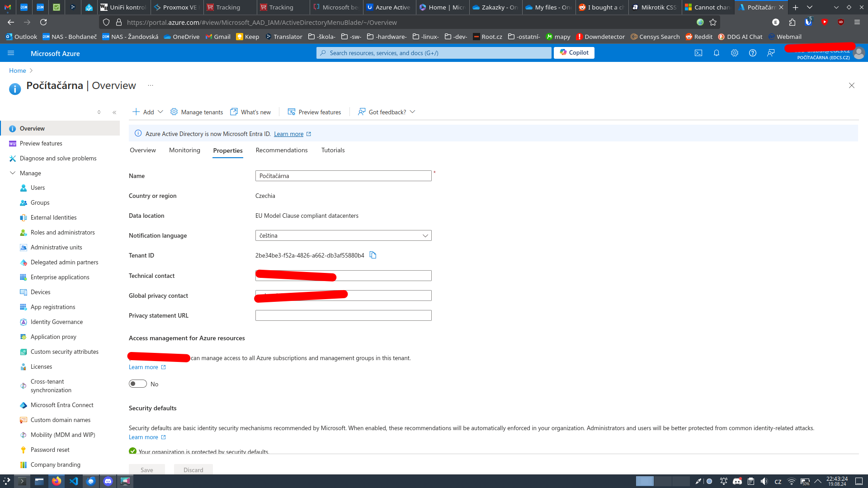Open the Firefox application menu
Image resolution: width=868 pixels, height=488 pixels.
tap(857, 22)
